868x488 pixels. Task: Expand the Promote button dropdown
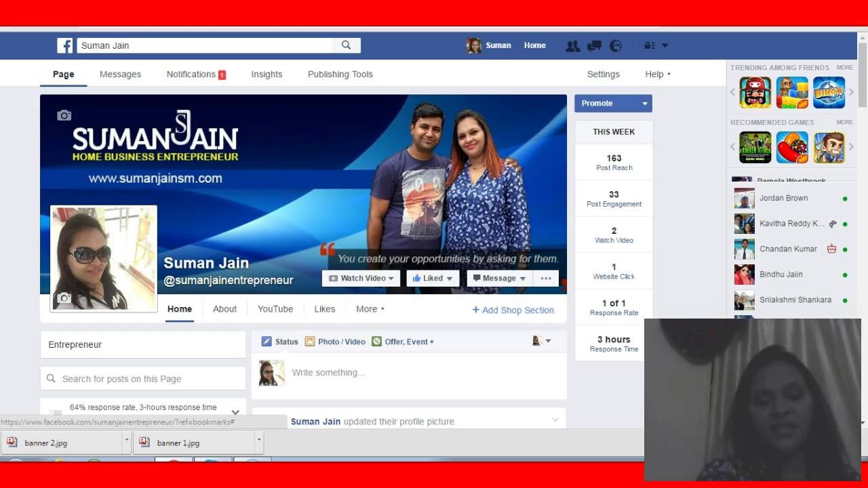[644, 103]
